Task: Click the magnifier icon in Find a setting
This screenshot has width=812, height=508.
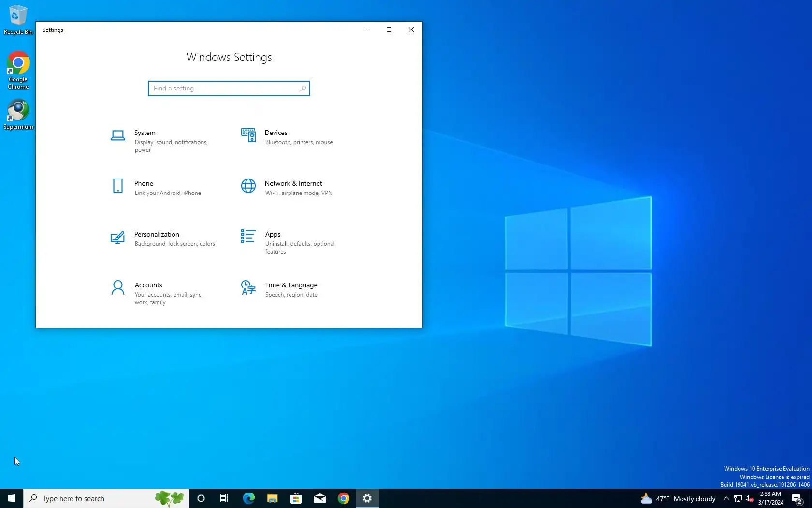Action: [x=303, y=89]
